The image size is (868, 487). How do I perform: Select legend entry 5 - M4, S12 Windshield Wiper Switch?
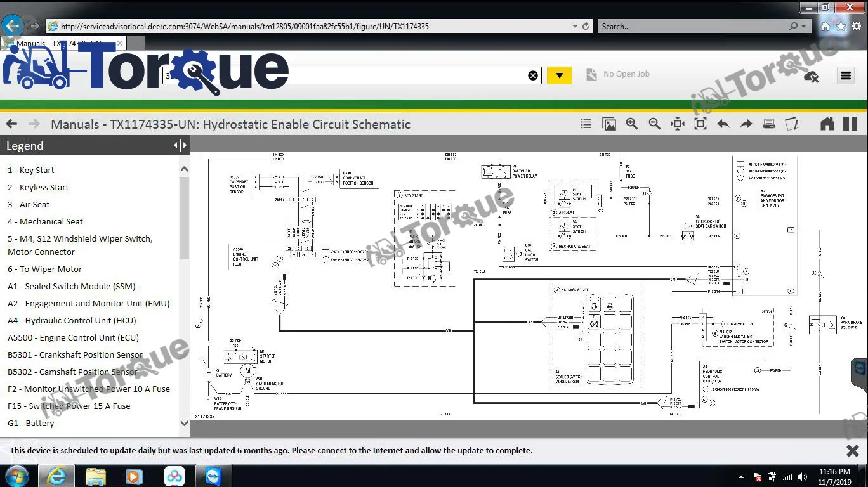pos(80,245)
